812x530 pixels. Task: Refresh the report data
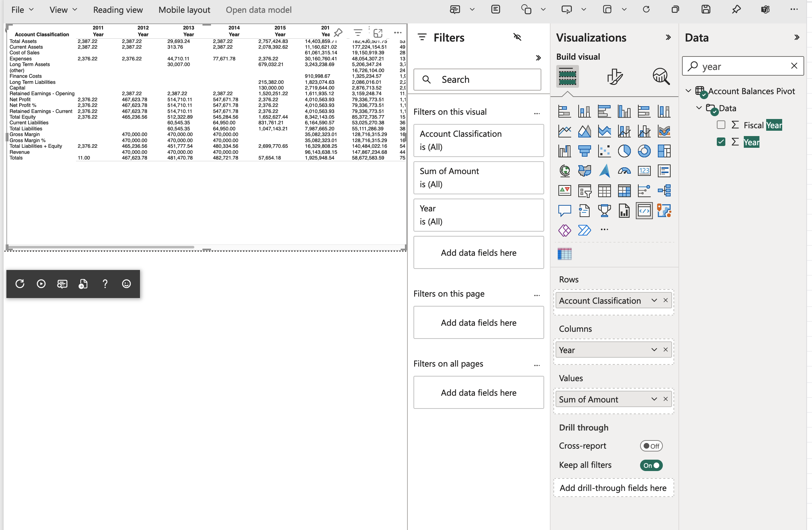point(646,9)
